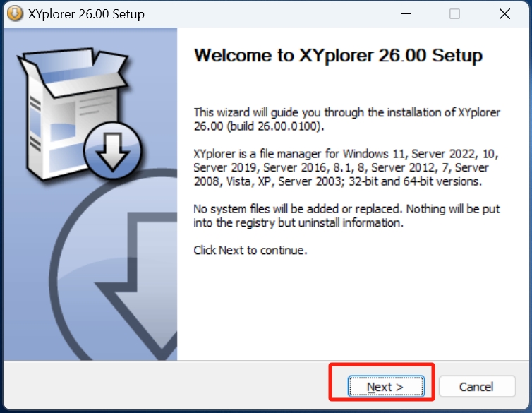Click the Next > button
Screen dimensions: 532x413
[x=385, y=387]
